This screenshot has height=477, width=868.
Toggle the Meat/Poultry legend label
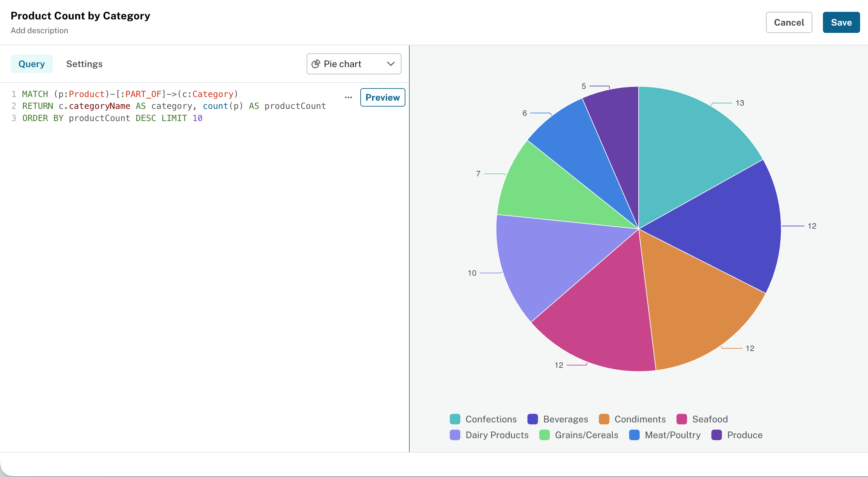pos(673,435)
